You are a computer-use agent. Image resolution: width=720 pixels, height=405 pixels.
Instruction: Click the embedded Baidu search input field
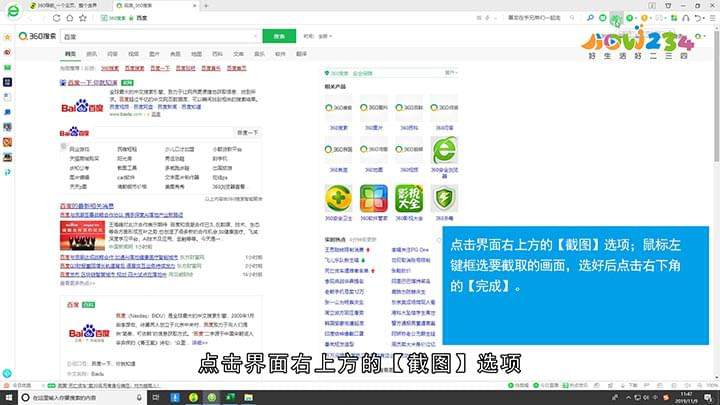pos(162,133)
